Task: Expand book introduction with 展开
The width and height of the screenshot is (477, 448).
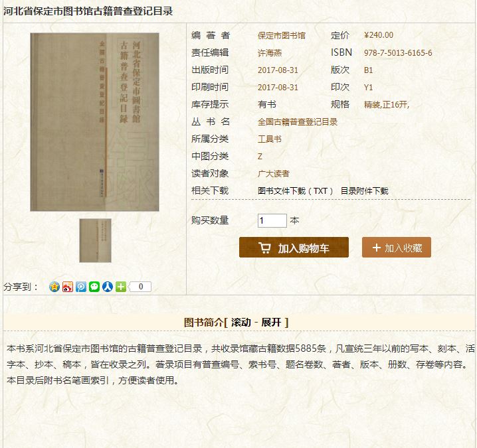Action: [x=271, y=322]
